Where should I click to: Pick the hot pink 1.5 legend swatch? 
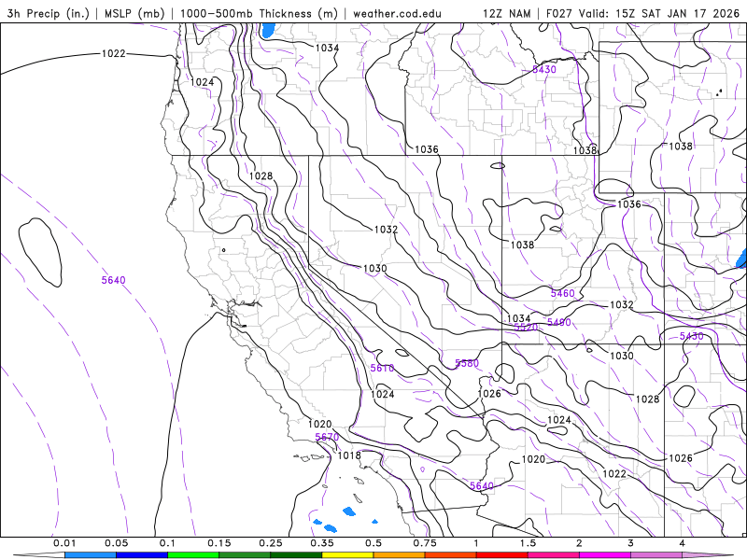coord(554,555)
